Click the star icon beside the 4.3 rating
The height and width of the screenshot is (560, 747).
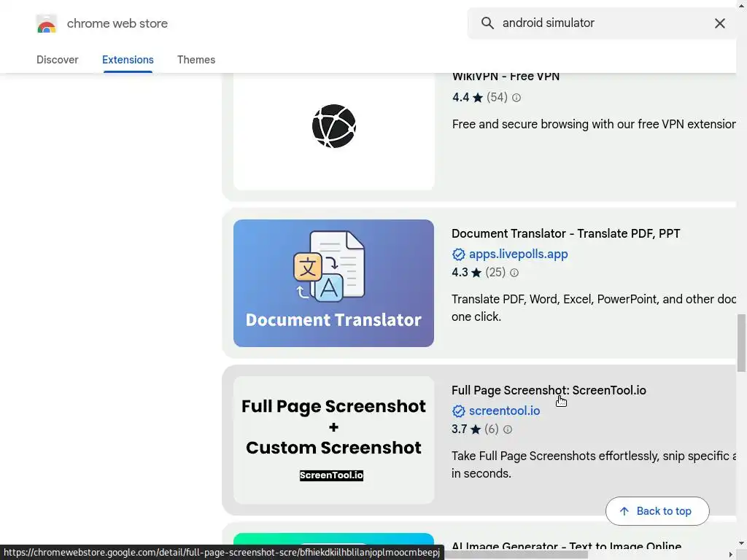pos(476,273)
